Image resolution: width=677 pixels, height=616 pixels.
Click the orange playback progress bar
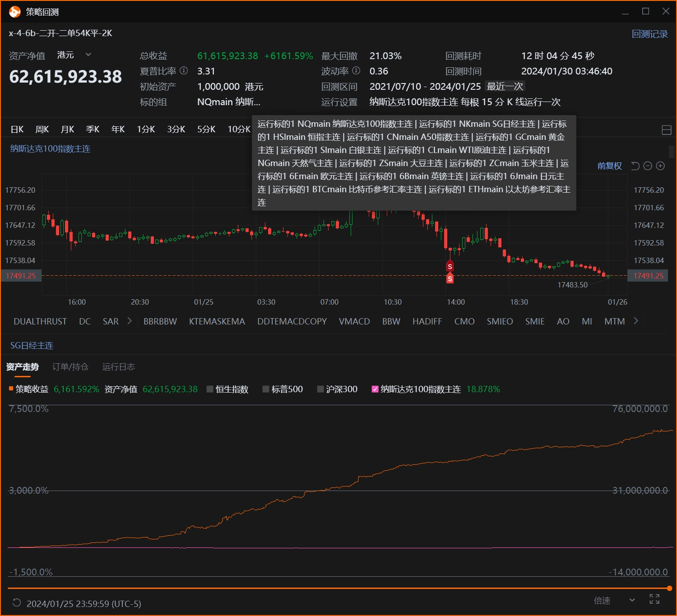(338, 588)
